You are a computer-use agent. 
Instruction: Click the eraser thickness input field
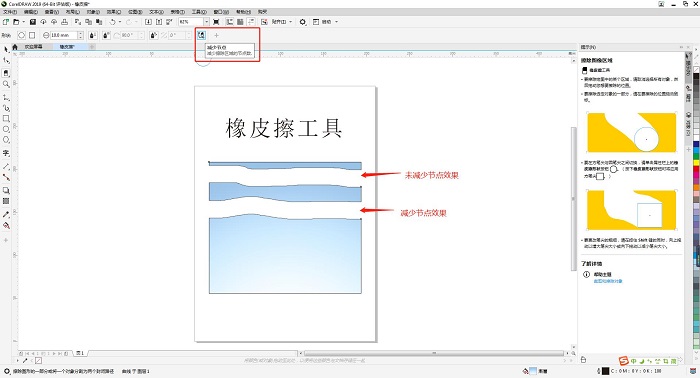(x=63, y=35)
